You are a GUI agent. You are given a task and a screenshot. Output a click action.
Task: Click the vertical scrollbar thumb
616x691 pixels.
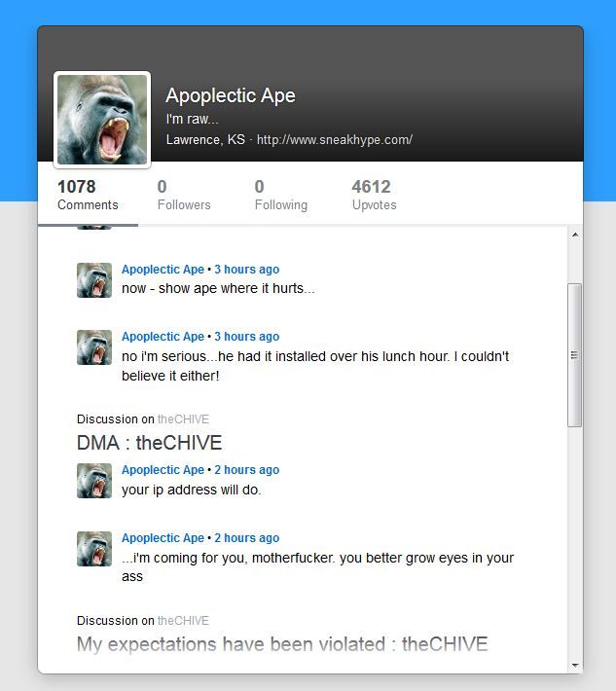click(x=574, y=355)
